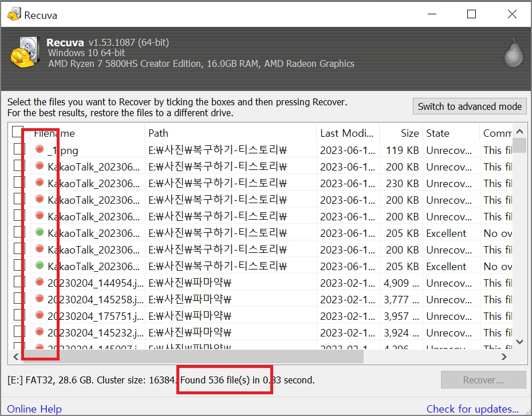This screenshot has height=416, width=532.
Task: Click the hard-hat disk logo in the header
Action: click(x=25, y=52)
